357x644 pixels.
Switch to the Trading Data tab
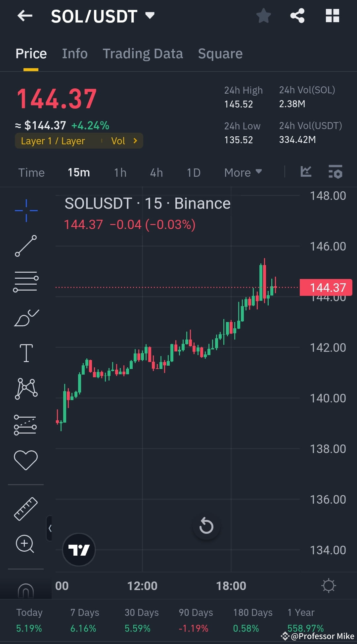(x=143, y=53)
